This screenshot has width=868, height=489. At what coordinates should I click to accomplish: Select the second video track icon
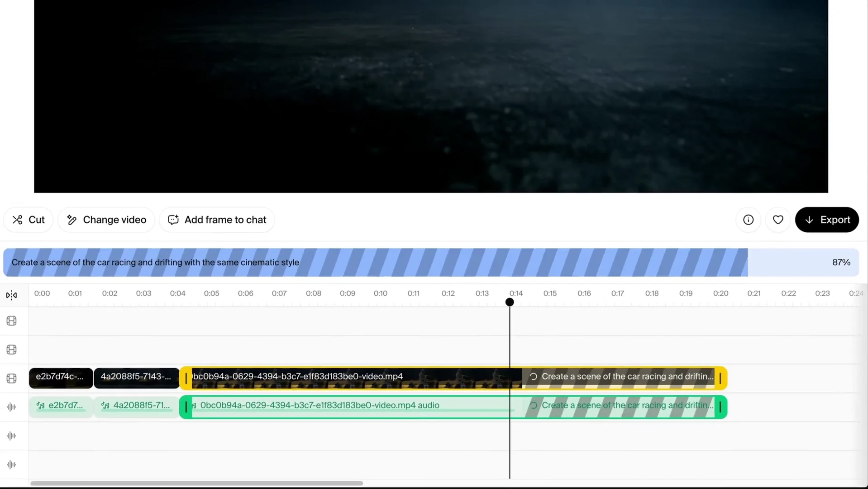pyautogui.click(x=12, y=350)
